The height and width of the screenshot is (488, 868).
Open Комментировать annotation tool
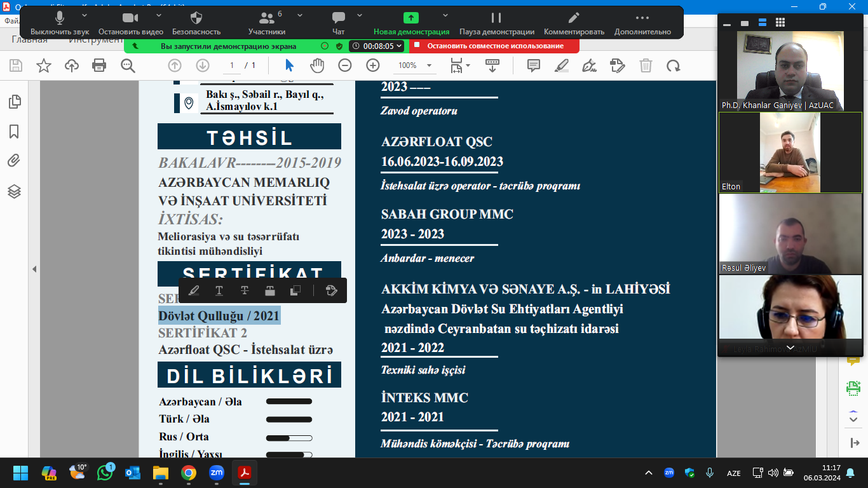(x=574, y=24)
